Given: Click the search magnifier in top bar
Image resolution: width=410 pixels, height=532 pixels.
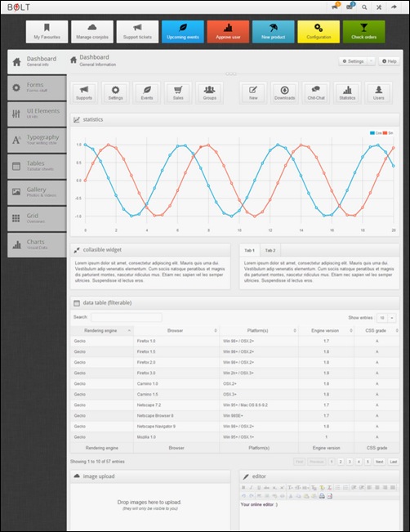Looking at the screenshot, I should tap(364, 7).
